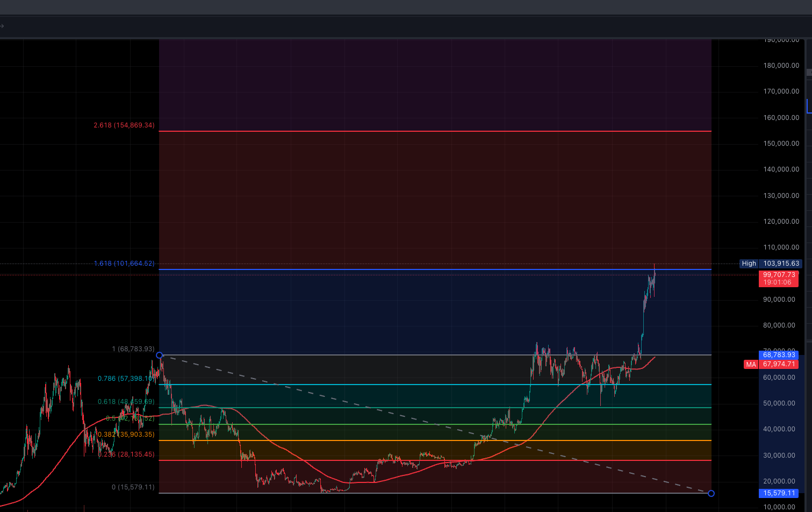Image resolution: width=812 pixels, height=512 pixels.
Task: Click the MA 67,974.71 indicator label
Action: (x=771, y=364)
